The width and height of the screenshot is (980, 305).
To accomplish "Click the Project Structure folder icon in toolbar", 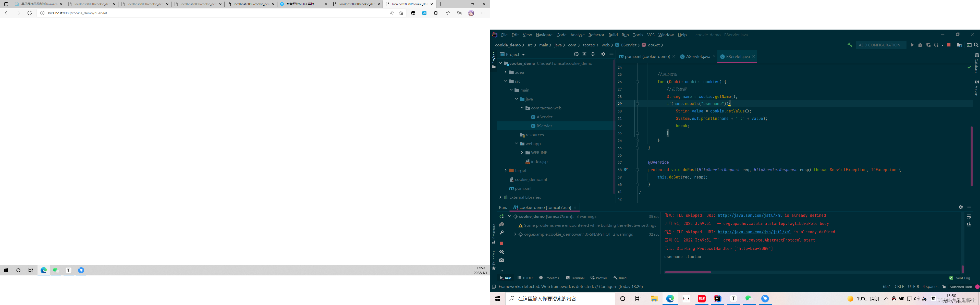I will 959,45.
